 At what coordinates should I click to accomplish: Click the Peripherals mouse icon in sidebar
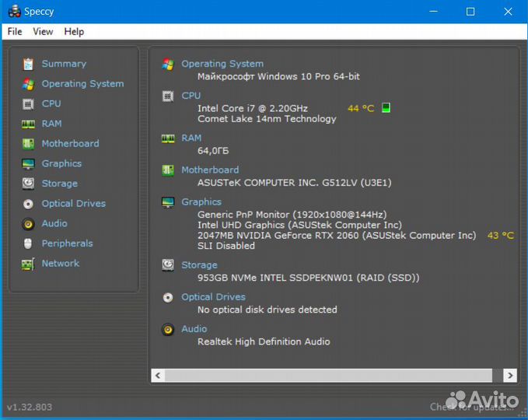[x=28, y=243]
